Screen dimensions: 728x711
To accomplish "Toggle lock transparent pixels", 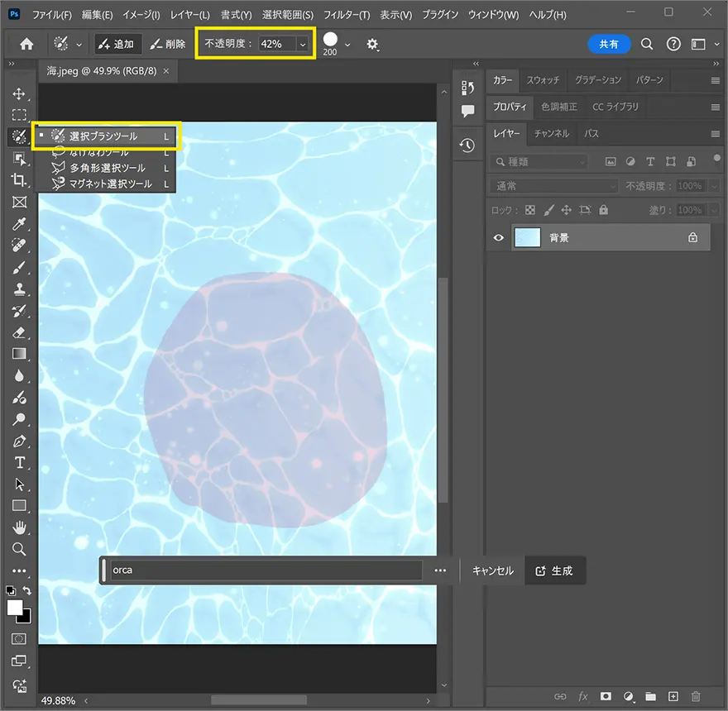I will (529, 210).
